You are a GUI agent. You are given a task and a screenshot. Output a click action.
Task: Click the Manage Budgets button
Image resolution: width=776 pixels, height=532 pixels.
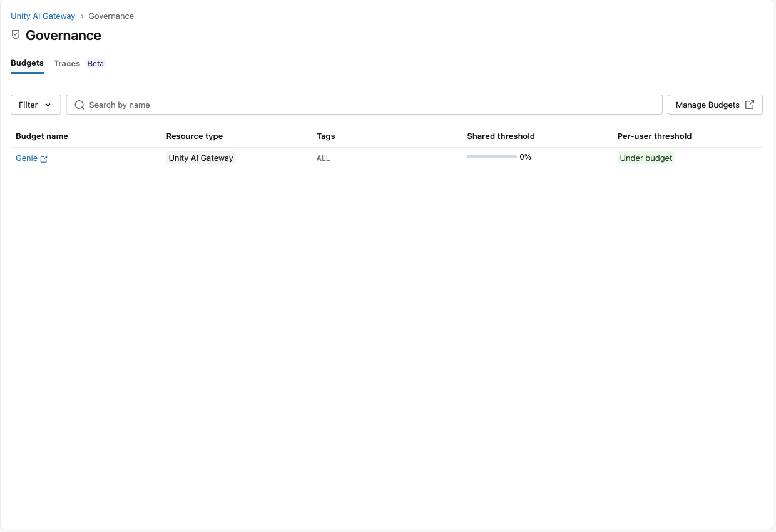coord(715,105)
